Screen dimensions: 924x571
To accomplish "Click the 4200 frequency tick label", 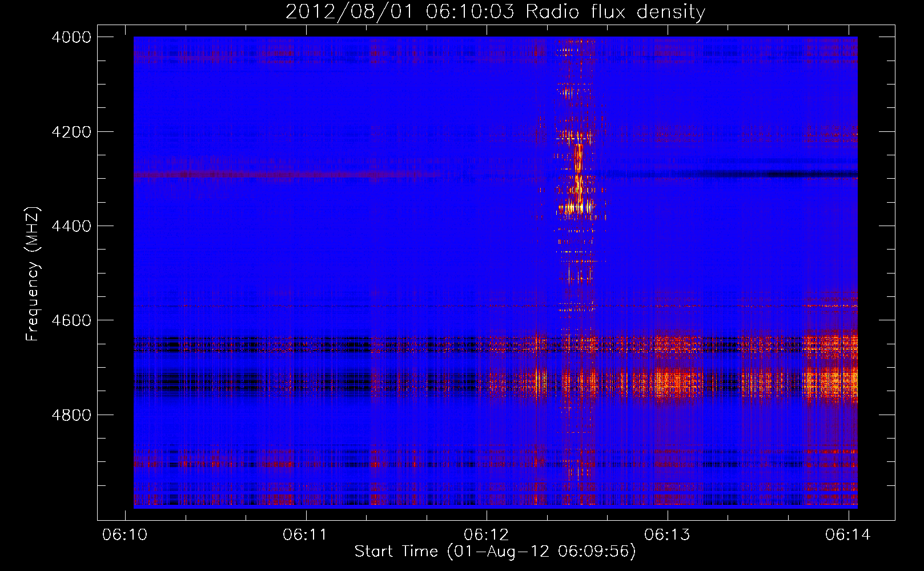I will tap(71, 132).
